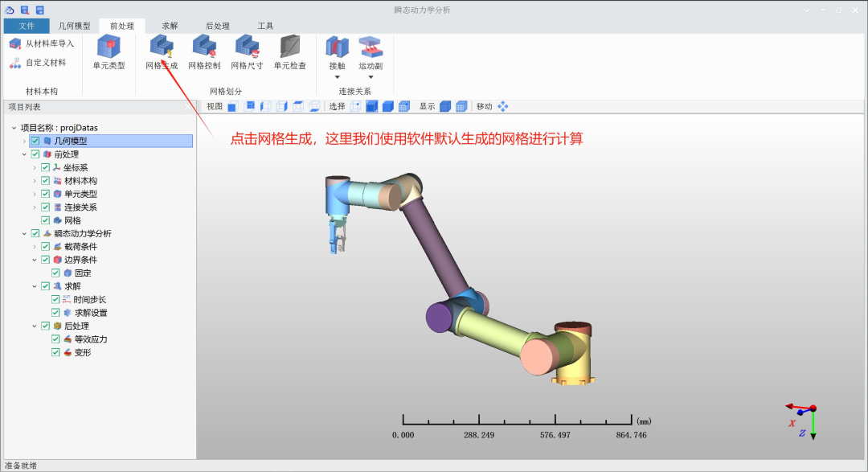Toggle the 坐标系 checkbox
Viewport: 868px width, 472px height.
pos(45,167)
